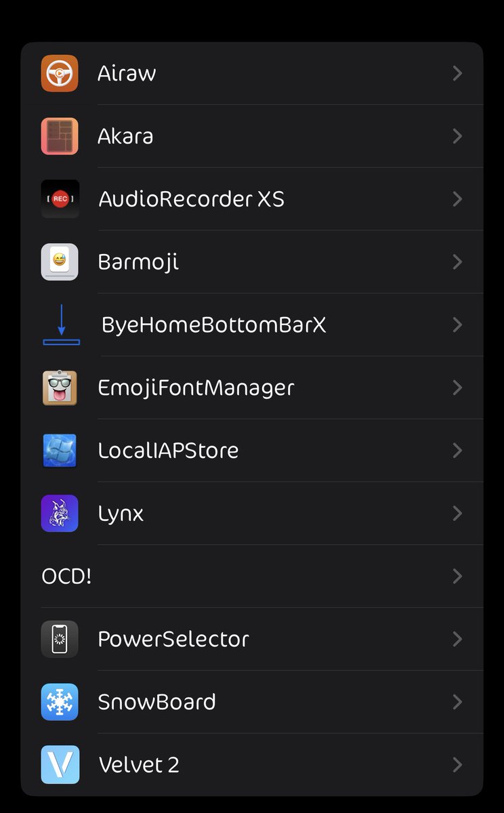504x813 pixels.
Task: Open the SnowBoard label
Action: (156, 702)
